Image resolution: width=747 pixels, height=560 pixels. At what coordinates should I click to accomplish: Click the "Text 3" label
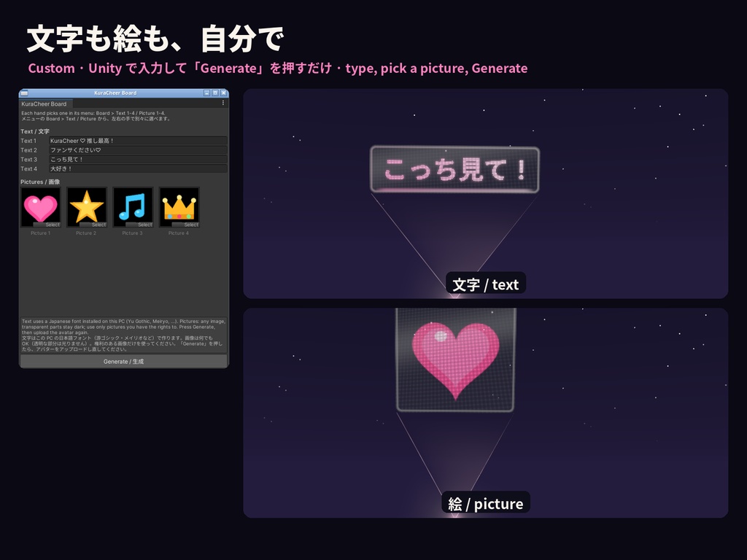[x=28, y=159]
